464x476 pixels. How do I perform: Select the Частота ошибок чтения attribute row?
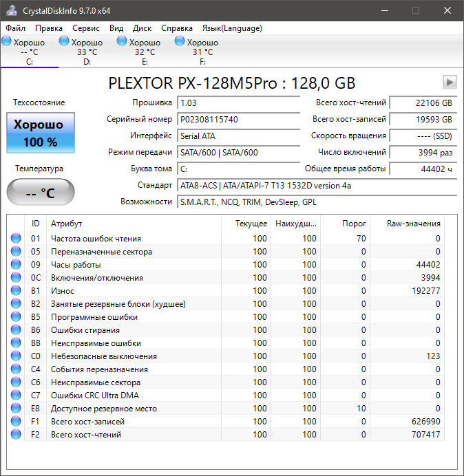click(226, 238)
